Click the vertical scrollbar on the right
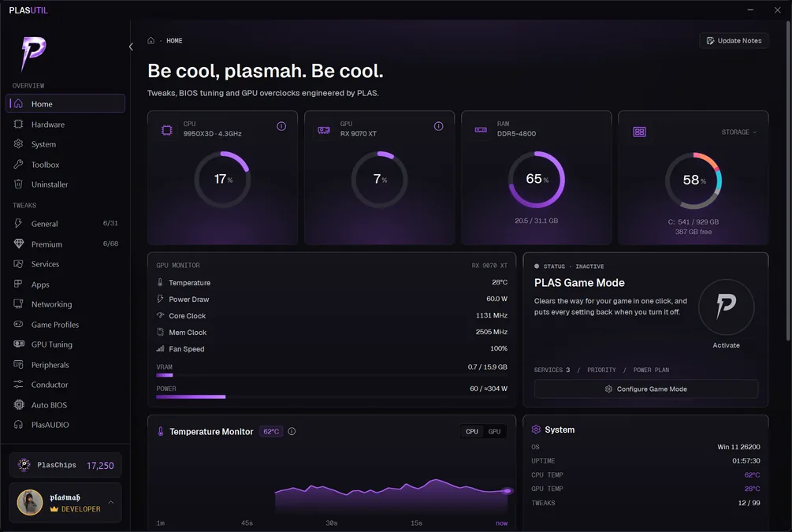Image resolution: width=792 pixels, height=532 pixels. tap(789, 182)
